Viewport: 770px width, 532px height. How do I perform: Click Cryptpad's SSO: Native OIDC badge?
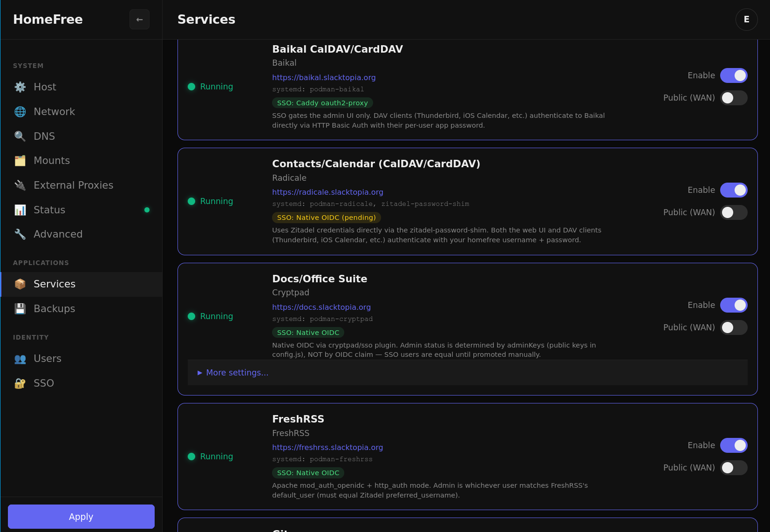coord(308,333)
